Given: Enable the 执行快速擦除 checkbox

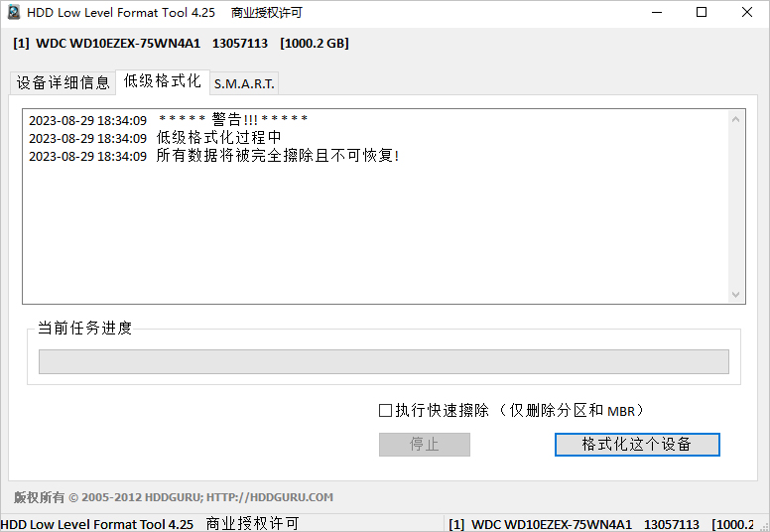Looking at the screenshot, I should pyautogui.click(x=385, y=410).
